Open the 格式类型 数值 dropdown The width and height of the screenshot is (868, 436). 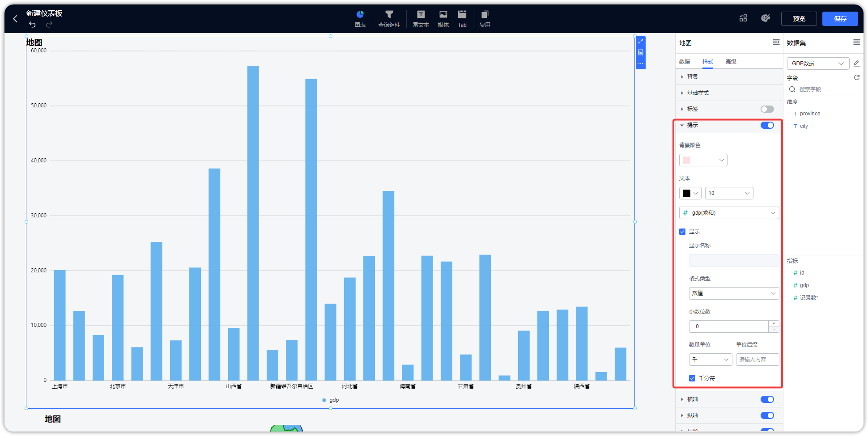734,293
